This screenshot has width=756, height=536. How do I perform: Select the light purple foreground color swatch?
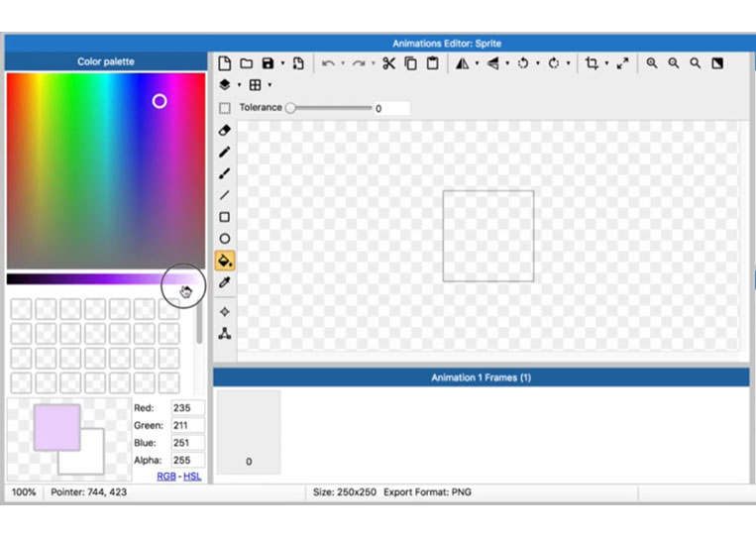click(x=56, y=428)
